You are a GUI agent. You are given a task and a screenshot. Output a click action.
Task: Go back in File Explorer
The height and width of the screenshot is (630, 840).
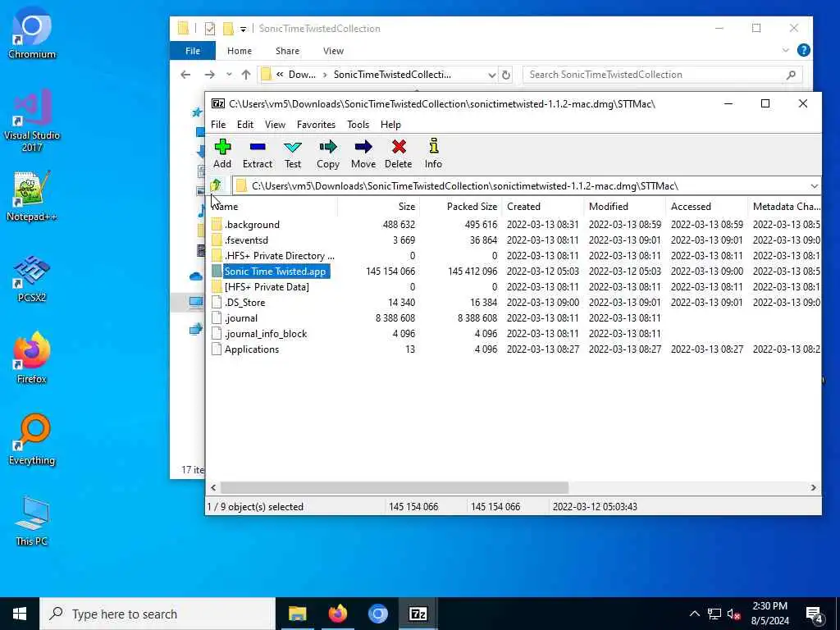point(185,75)
